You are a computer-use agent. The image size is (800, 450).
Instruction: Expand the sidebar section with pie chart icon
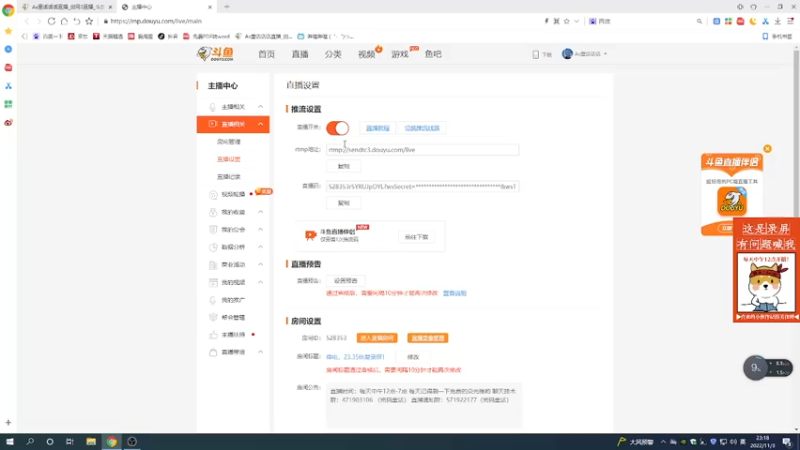(233, 247)
